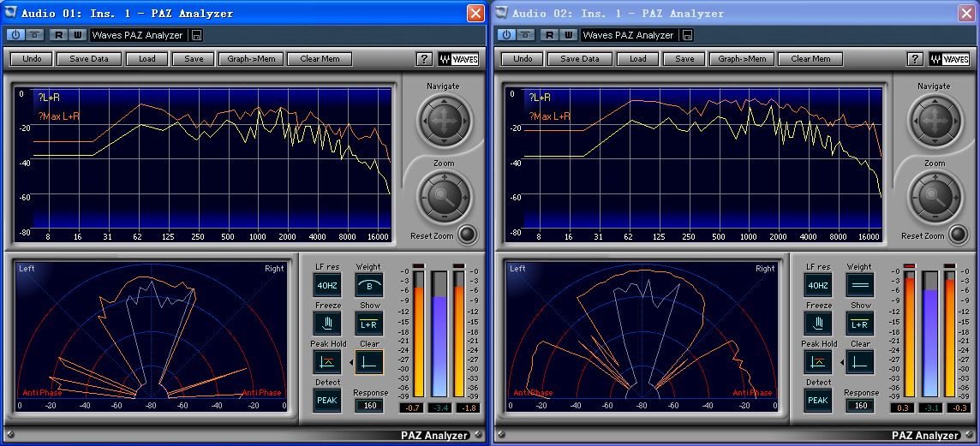Click ?Max L+R legend in Audio 01 graph
The width and height of the screenshot is (980, 446).
[x=59, y=116]
